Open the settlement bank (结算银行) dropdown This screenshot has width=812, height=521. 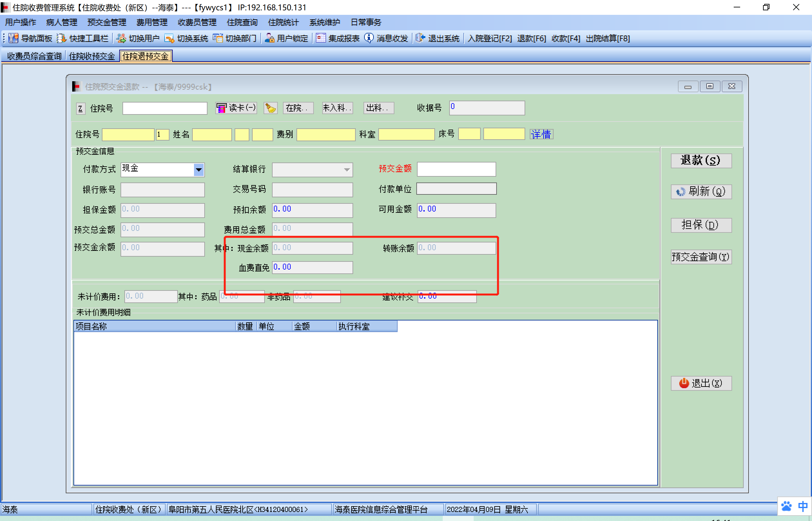point(347,170)
